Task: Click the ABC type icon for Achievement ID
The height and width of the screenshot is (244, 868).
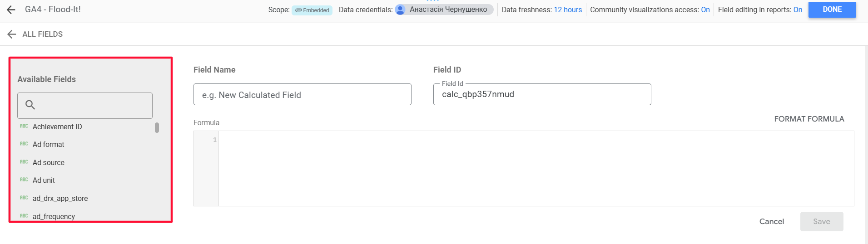Action: tap(24, 127)
